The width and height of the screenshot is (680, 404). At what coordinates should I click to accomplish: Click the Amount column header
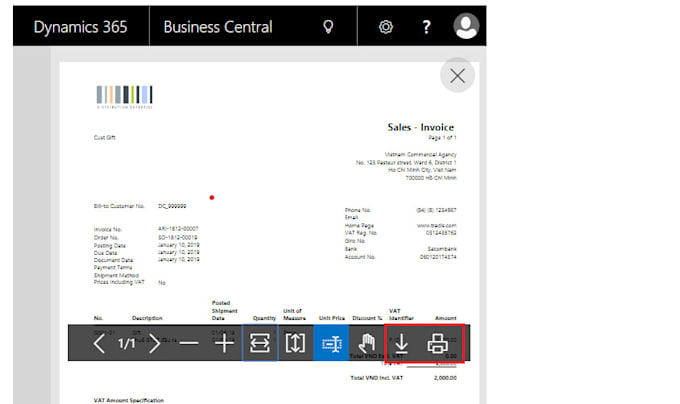(445, 318)
